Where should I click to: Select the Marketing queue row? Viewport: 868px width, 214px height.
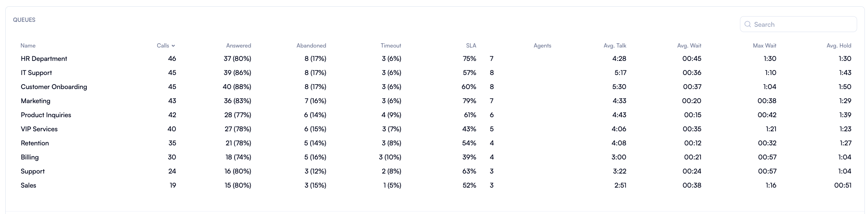[x=36, y=101]
